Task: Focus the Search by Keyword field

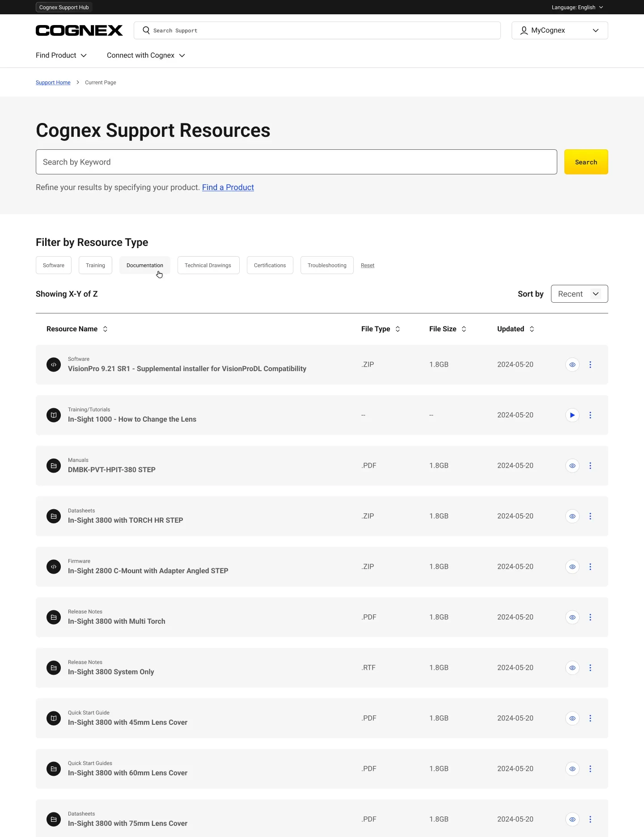Action: pyautogui.click(x=297, y=162)
